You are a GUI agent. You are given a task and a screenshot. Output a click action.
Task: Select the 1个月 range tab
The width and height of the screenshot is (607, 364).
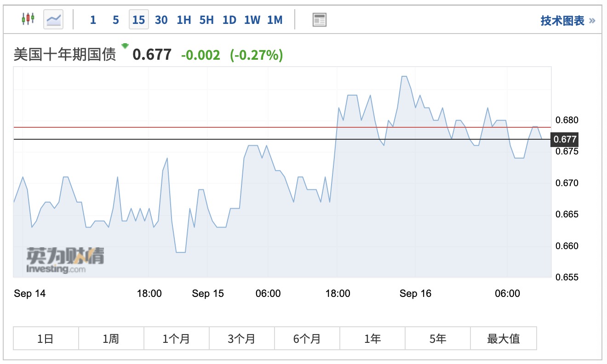click(x=176, y=339)
